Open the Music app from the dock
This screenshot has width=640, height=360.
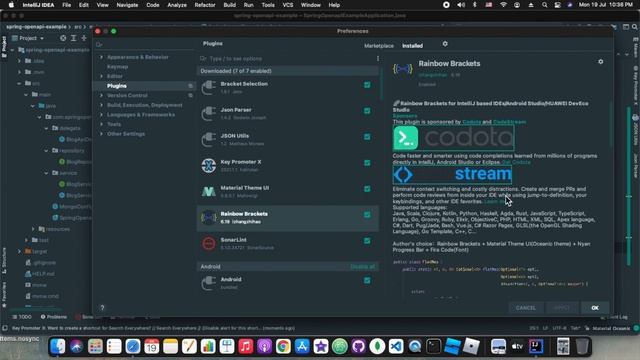coord(245,347)
